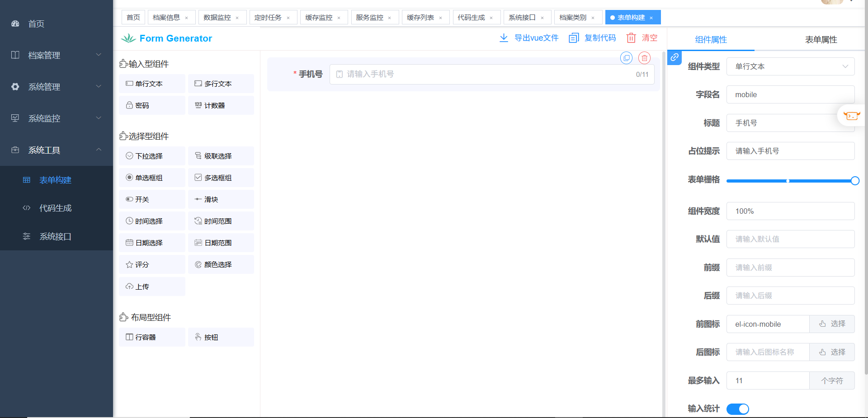
Task: Add the 开关 switch component
Action: point(152,200)
